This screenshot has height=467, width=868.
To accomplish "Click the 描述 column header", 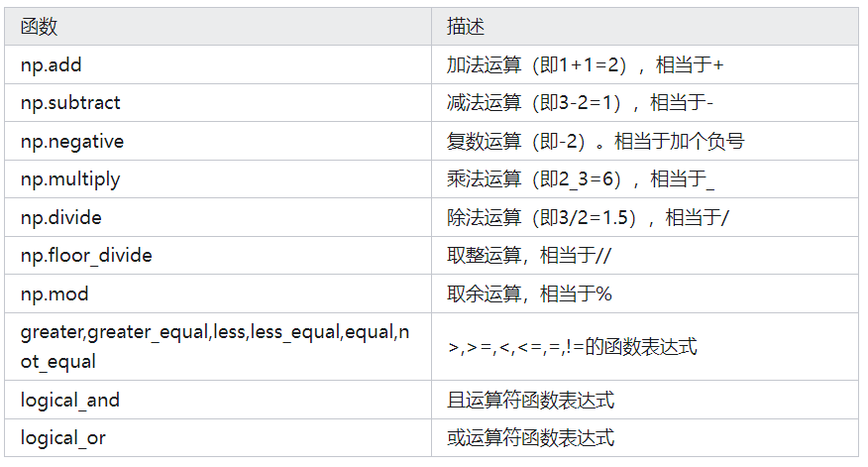I will [x=466, y=27].
